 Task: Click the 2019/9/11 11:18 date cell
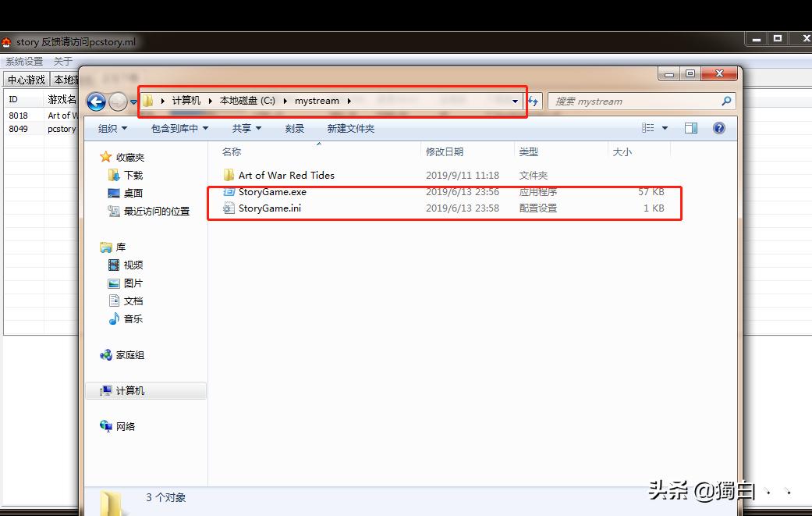463,175
